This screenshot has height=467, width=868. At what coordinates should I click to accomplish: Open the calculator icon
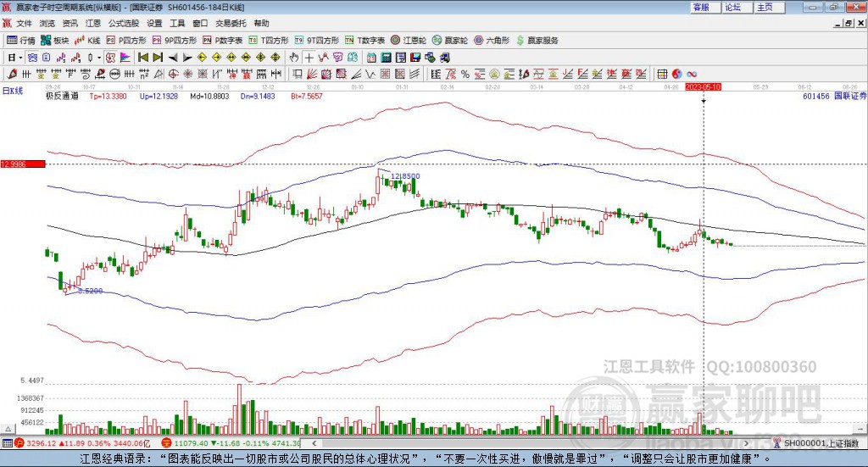pos(386,57)
